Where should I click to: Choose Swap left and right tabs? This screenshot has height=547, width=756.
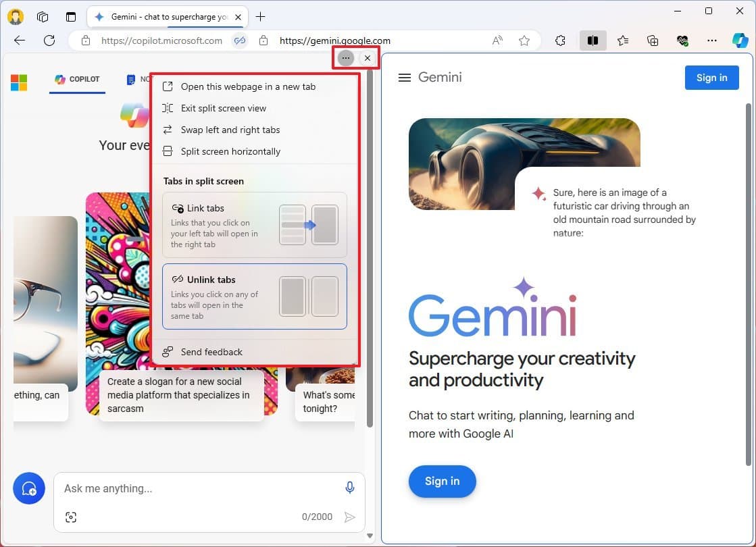pyautogui.click(x=230, y=130)
